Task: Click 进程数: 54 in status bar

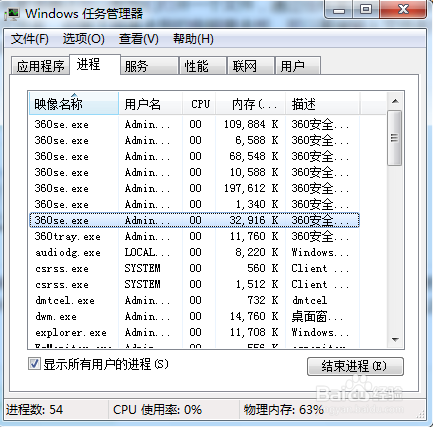Action: pyautogui.click(x=34, y=409)
